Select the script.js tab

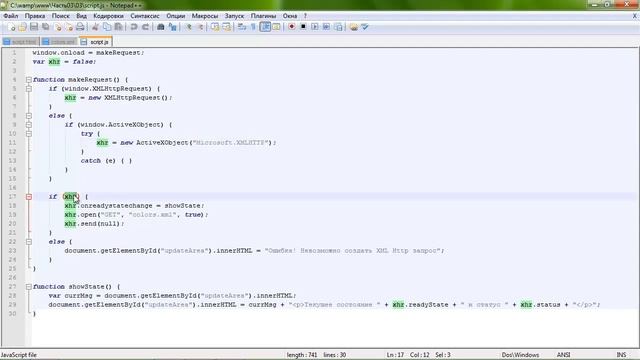(96, 42)
